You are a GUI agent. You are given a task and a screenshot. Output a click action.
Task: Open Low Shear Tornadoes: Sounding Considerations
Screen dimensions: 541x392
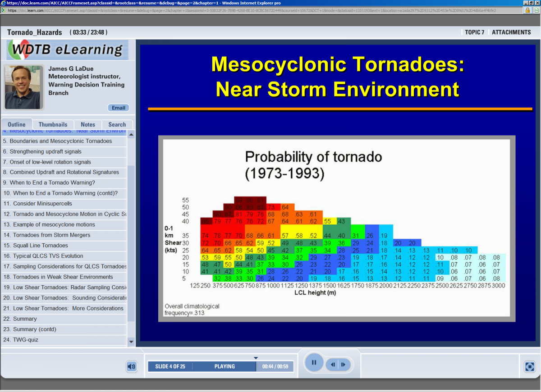64,298
